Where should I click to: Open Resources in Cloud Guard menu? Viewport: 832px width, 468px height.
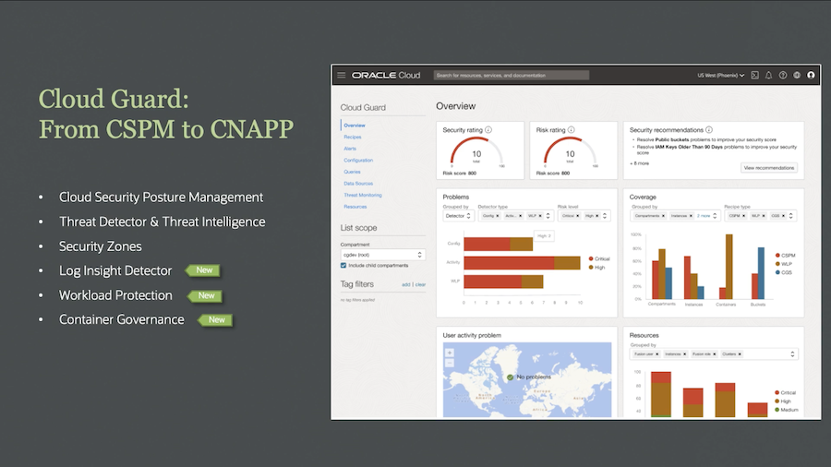pyautogui.click(x=355, y=207)
